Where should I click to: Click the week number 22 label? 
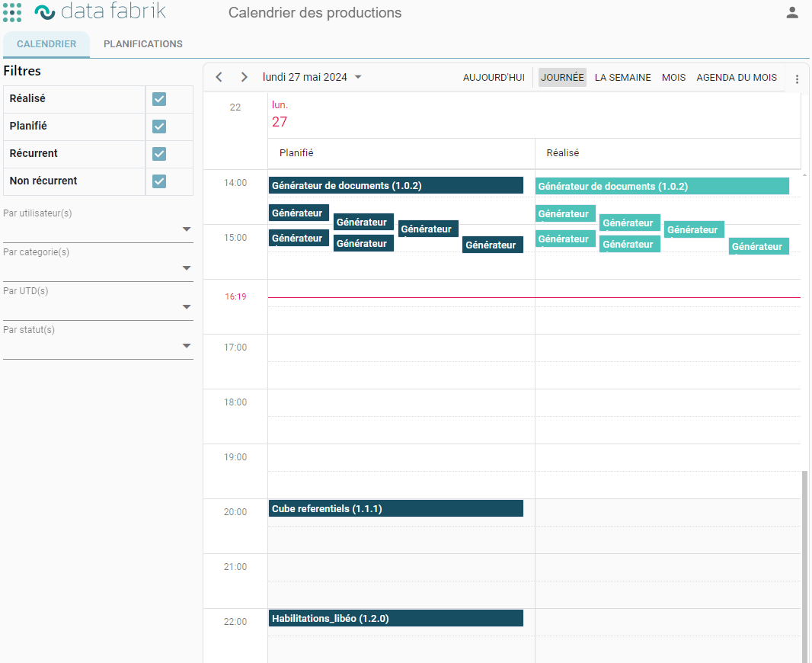coord(235,107)
